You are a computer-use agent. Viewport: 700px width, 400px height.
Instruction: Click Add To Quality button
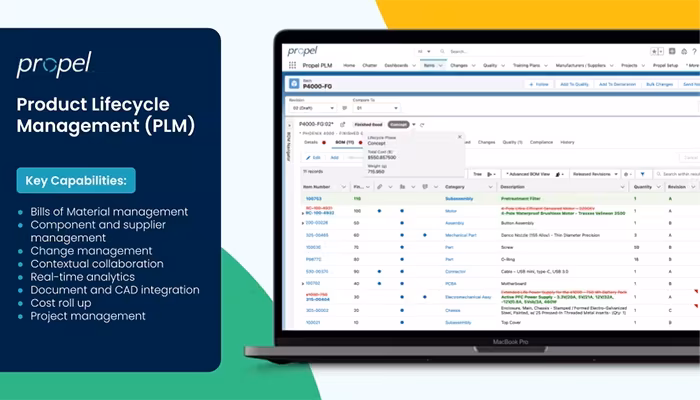[x=574, y=84]
